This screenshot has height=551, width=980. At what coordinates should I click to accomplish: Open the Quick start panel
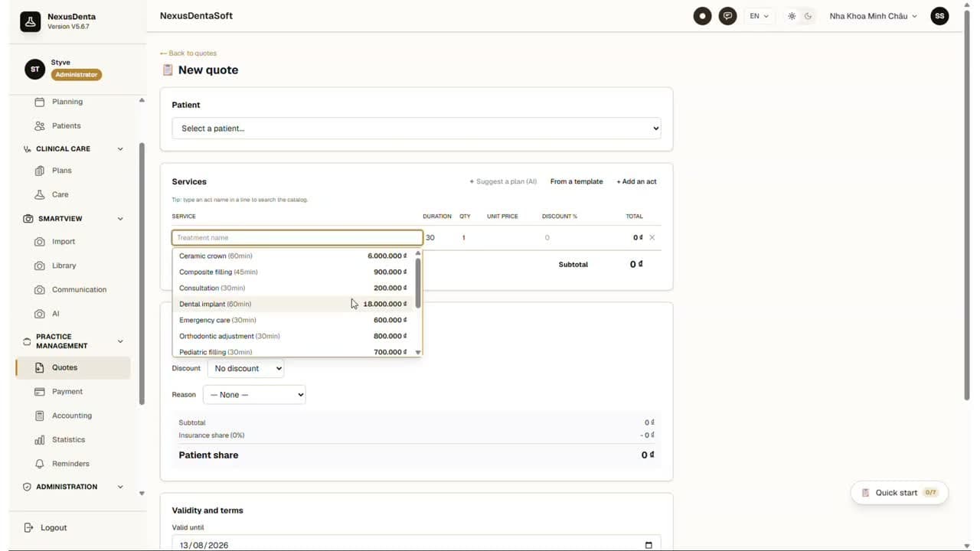point(900,493)
